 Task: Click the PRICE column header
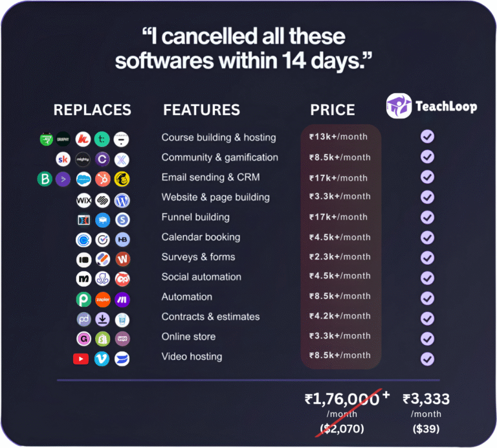333,110
